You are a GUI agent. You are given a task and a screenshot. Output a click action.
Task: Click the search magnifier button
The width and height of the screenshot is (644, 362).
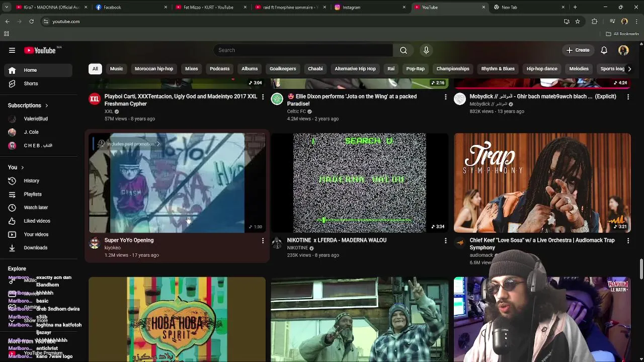coord(404,50)
